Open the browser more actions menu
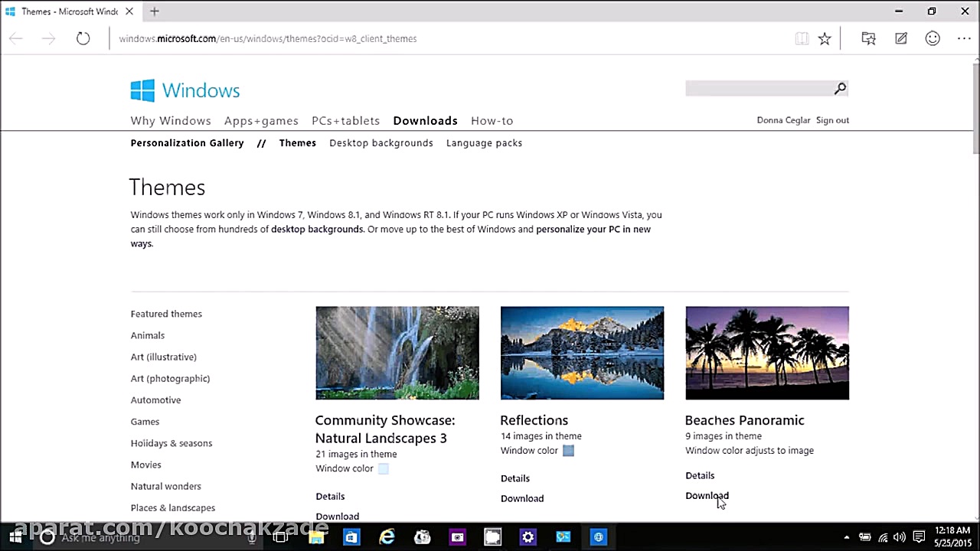The height and width of the screenshot is (551, 980). pos(964,38)
